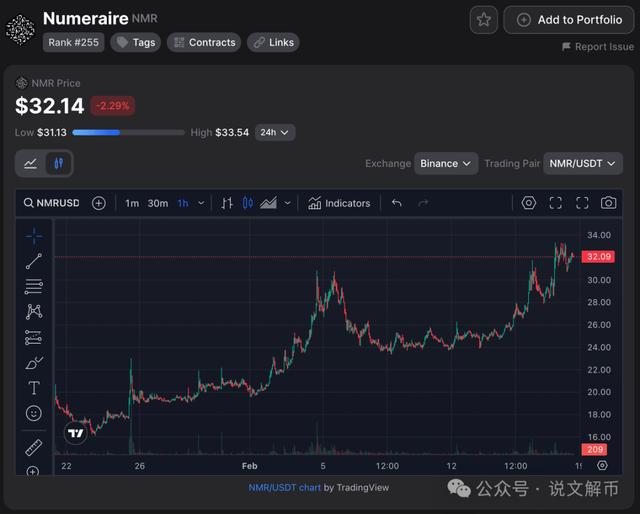
Task: Click the TradingView logo on chart
Action: [76, 433]
